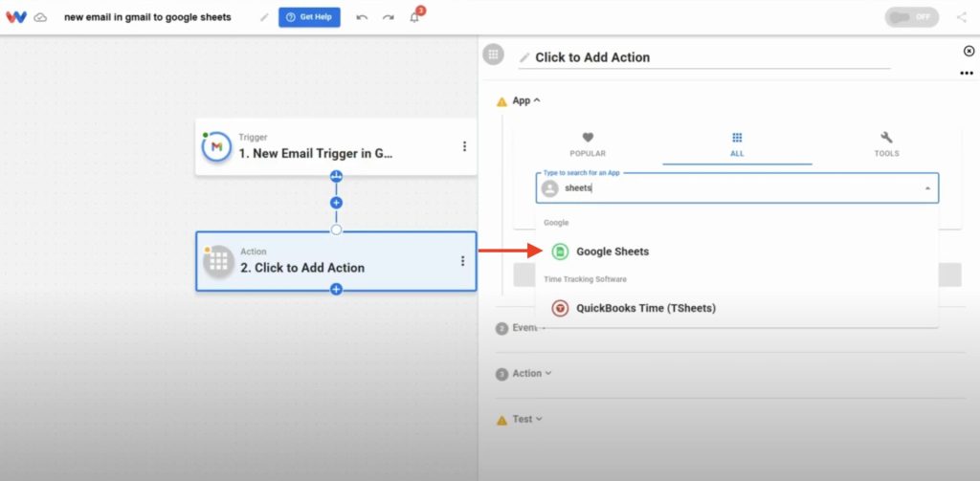Select the Click to Add Action step
Image resolution: width=980 pixels, height=481 pixels.
point(336,261)
